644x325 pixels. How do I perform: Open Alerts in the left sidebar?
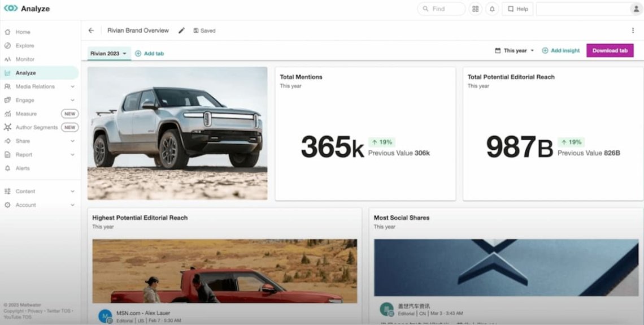(23, 168)
